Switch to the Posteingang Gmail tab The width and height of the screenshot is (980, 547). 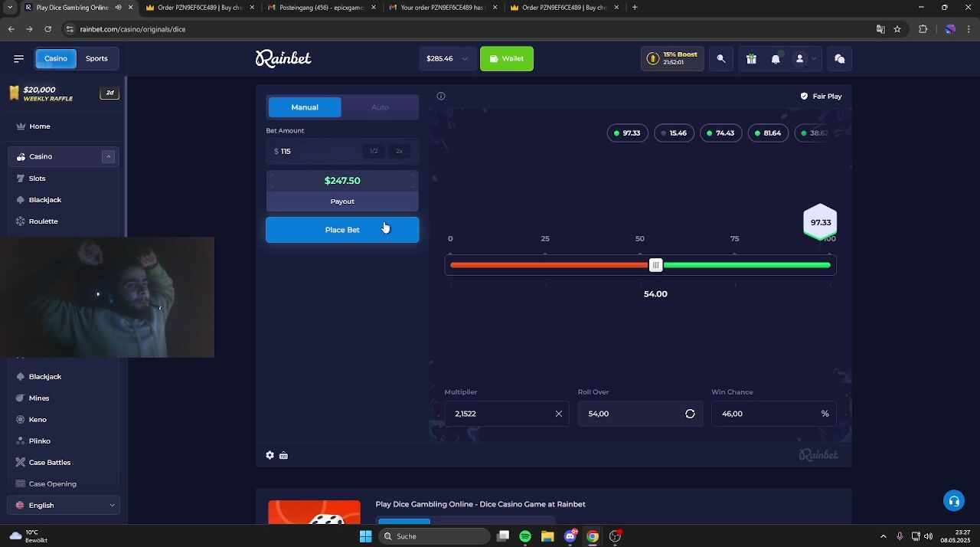point(322,8)
